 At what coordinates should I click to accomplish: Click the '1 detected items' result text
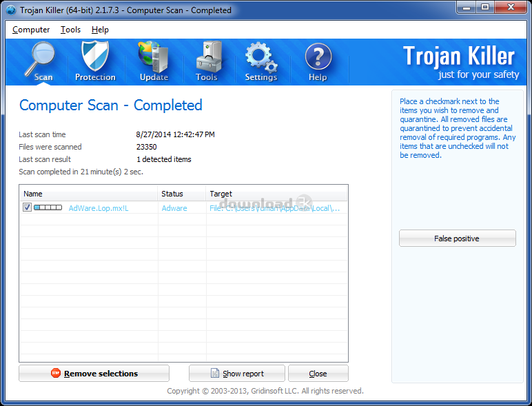[164, 159]
